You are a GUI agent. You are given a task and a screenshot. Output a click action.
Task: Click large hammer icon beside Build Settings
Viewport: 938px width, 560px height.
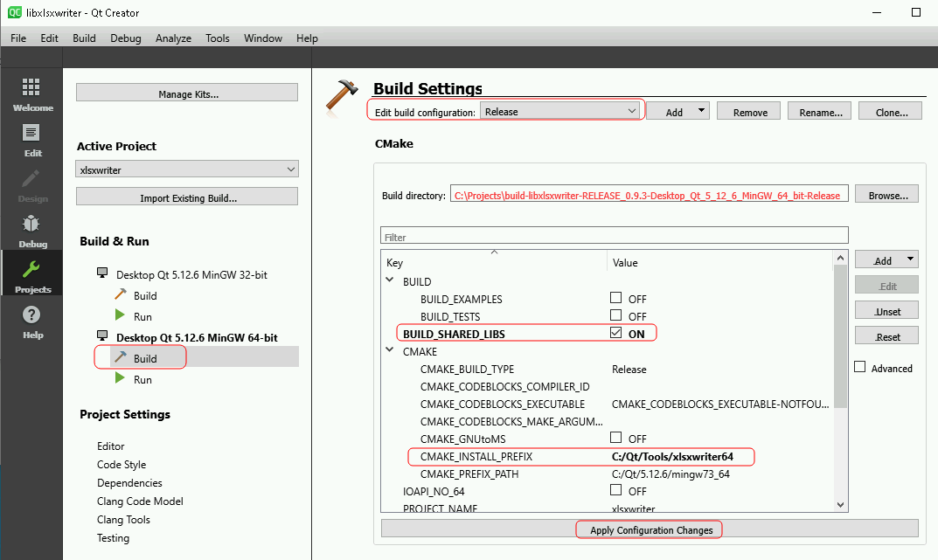(342, 95)
